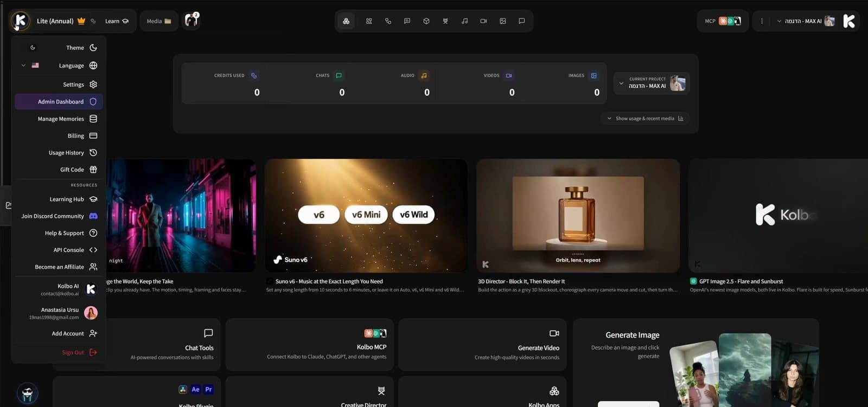This screenshot has height=407, width=868.
Task: Open the API Console menu item
Action: pyautogui.click(x=59, y=250)
